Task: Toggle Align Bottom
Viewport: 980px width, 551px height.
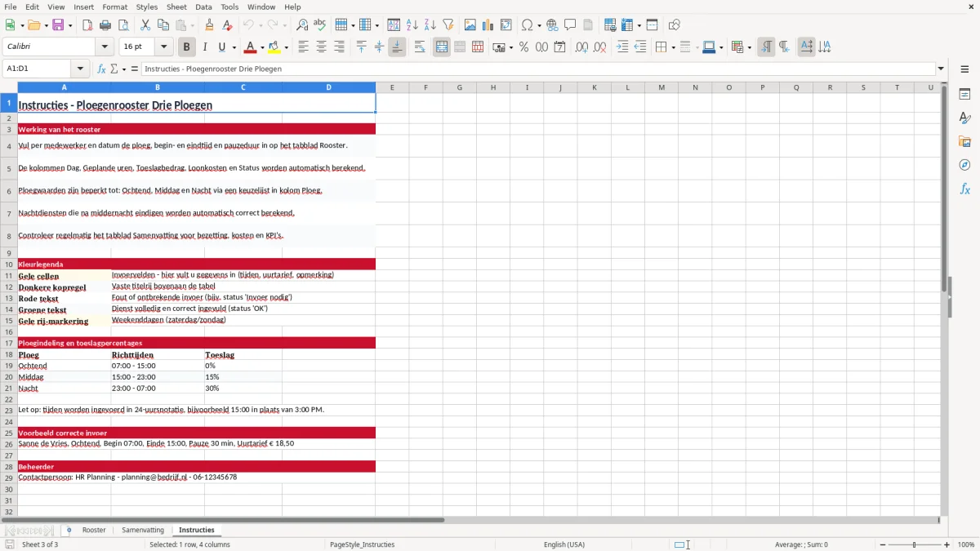Action: [x=397, y=47]
